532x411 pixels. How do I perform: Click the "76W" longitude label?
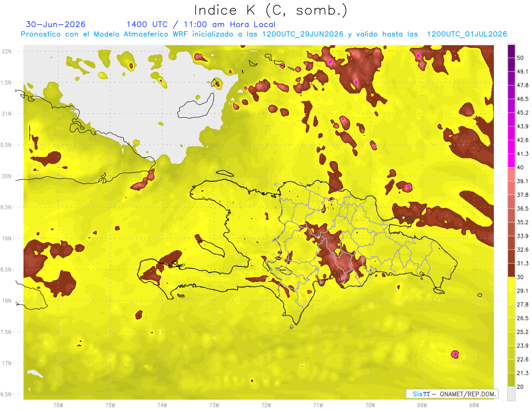point(58,405)
